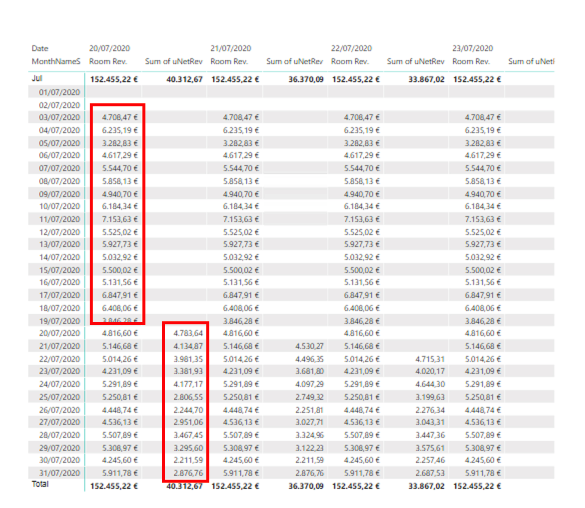Viewport: 585px width, 508px height.
Task: Click 33.867,02 in the Total row
Action: (426, 486)
